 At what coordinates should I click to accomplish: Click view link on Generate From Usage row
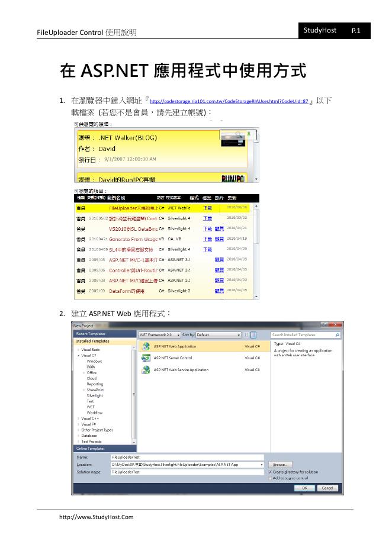pos(219,239)
